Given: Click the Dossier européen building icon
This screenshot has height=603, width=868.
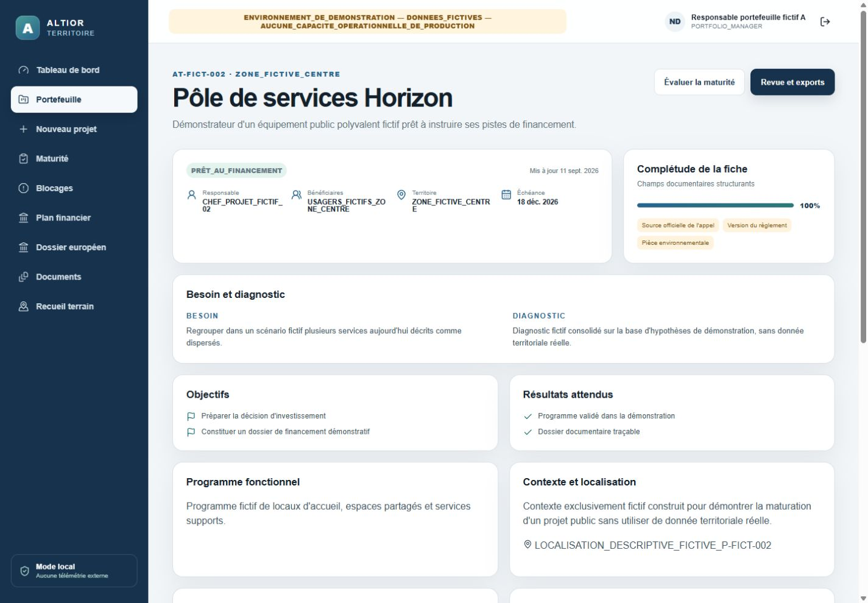Looking at the screenshot, I should click(24, 247).
